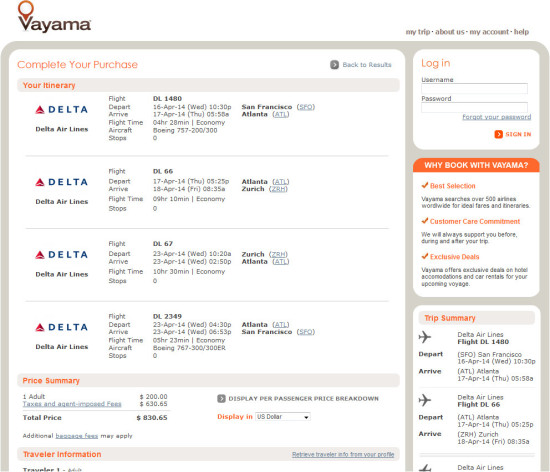Click the Delta logo for flight DL 66
550x472 pixels.
click(61, 182)
